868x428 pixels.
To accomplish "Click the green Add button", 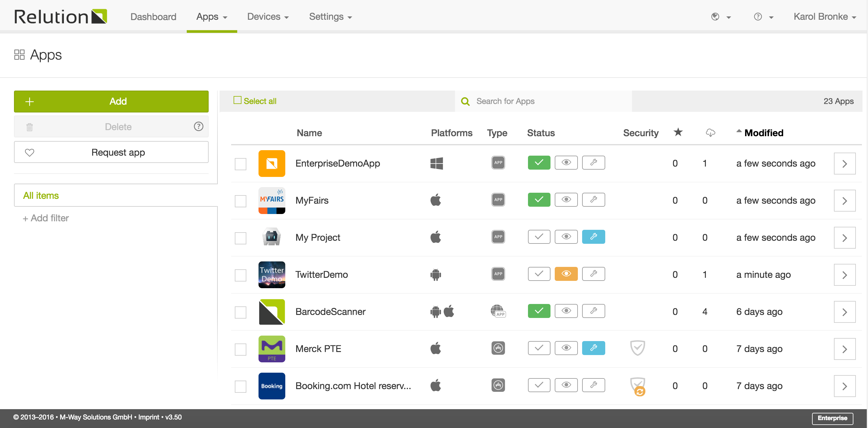I will click(111, 101).
